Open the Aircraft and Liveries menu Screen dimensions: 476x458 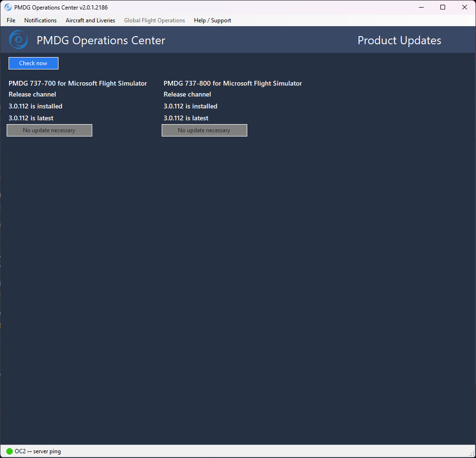[x=90, y=20]
